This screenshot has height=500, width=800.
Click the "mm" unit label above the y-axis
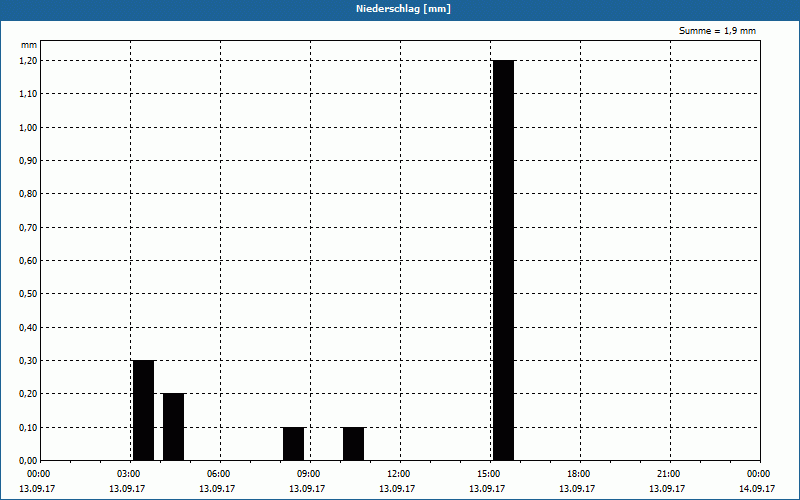click(29, 45)
